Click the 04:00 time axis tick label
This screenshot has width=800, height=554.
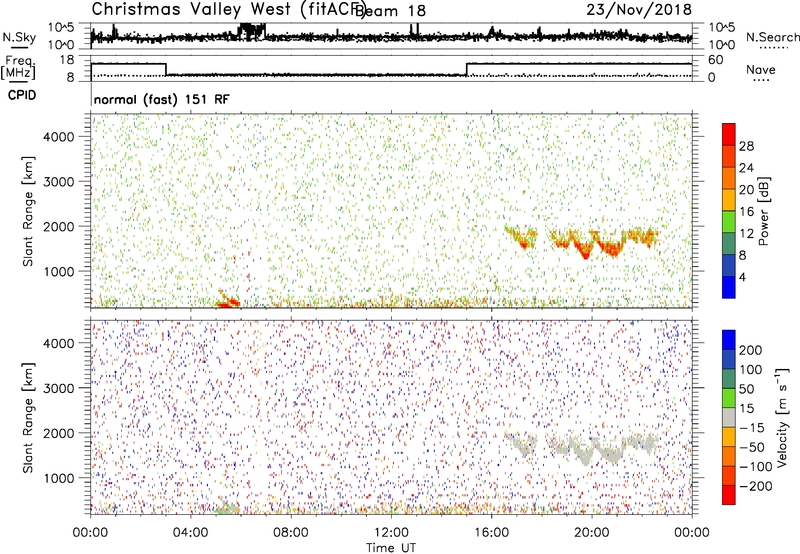190,533
